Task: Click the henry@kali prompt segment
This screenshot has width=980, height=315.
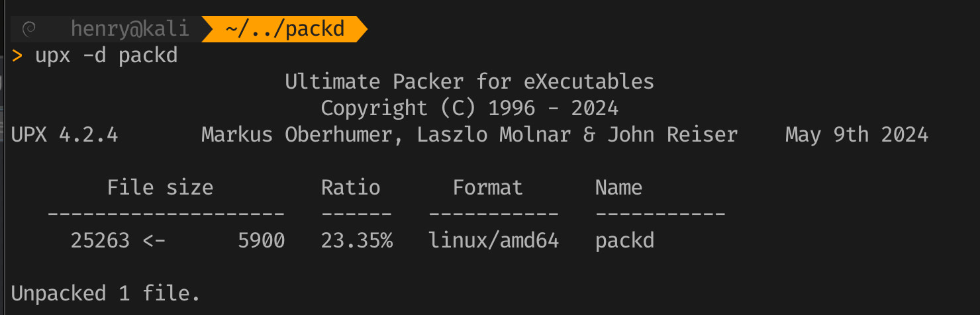Action: click(x=130, y=29)
